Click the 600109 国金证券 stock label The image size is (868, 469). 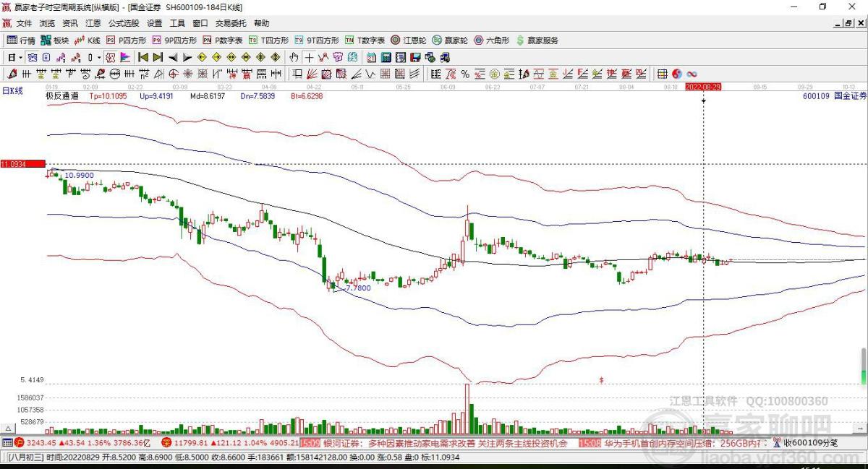pyautogui.click(x=835, y=95)
